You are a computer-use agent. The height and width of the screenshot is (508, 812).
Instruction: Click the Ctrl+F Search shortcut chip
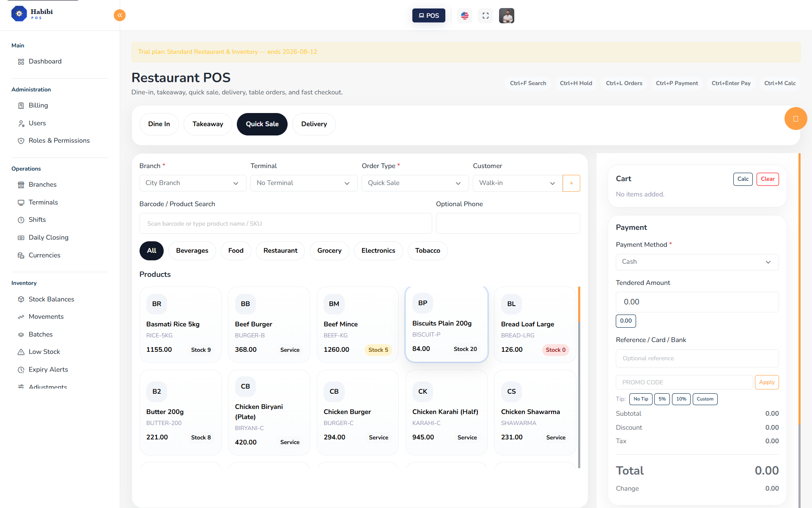click(x=528, y=83)
